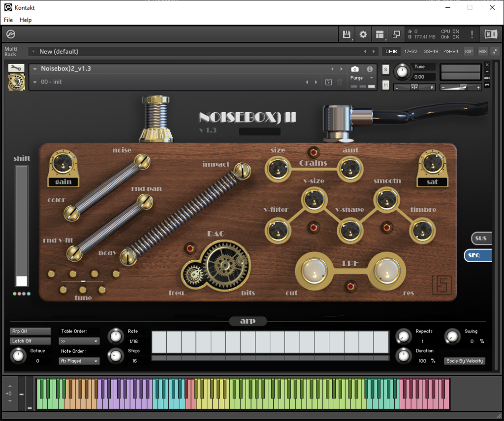Click the Native Instruments NI logo
504x421 pixels.
[491, 34]
